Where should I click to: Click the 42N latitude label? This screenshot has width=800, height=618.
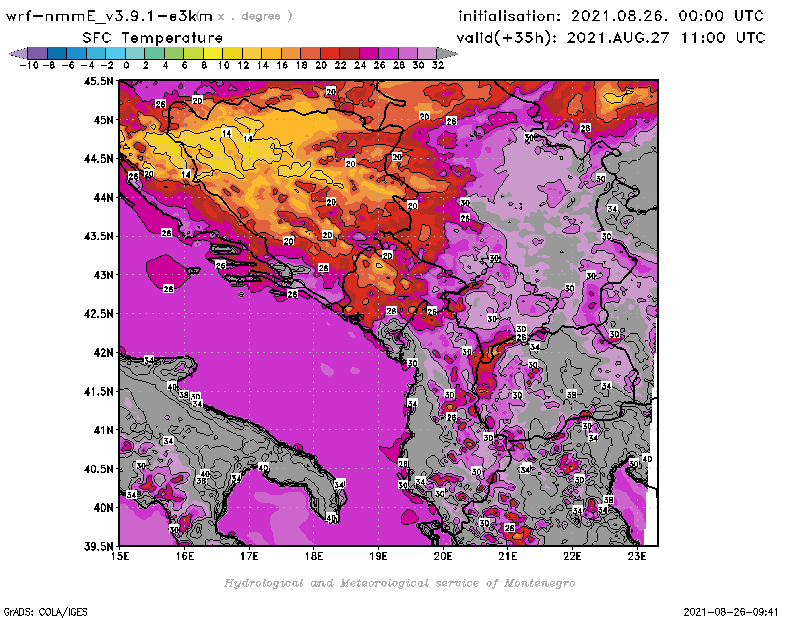[103, 353]
